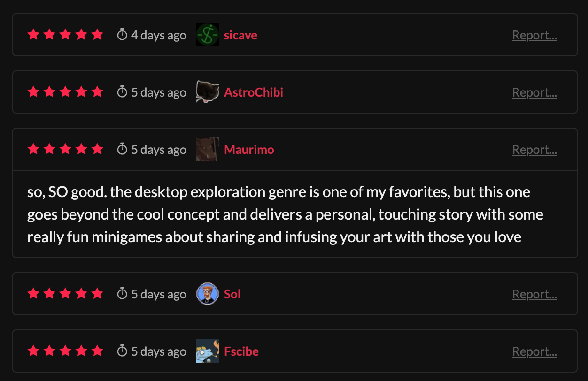This screenshot has height=381, width=588.
Task: Click Sol's cartoon face avatar
Action: pyautogui.click(x=207, y=294)
